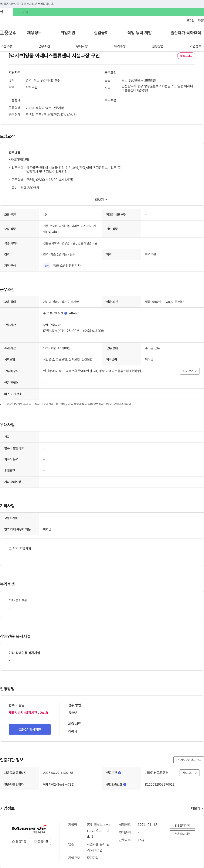The height and width of the screenshot is (868, 204).
Task: Open 지도 보기 for 서울강남고용센터
Action: pos(190,773)
